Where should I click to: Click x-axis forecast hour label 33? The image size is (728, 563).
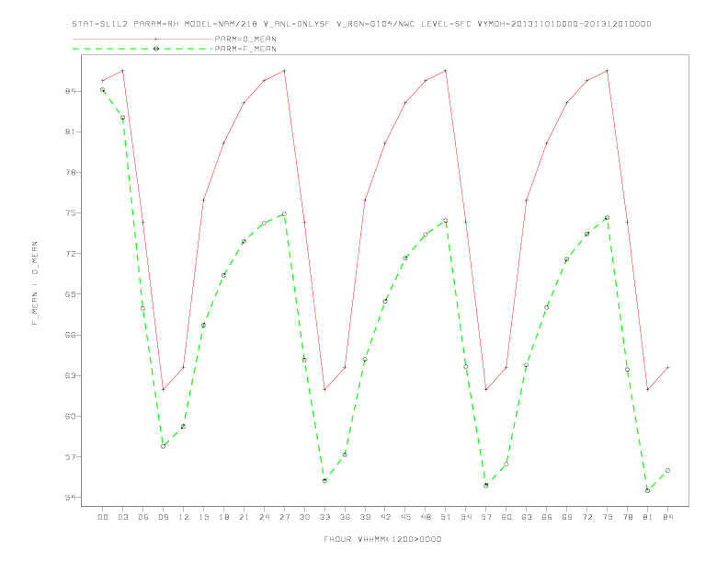324,517
